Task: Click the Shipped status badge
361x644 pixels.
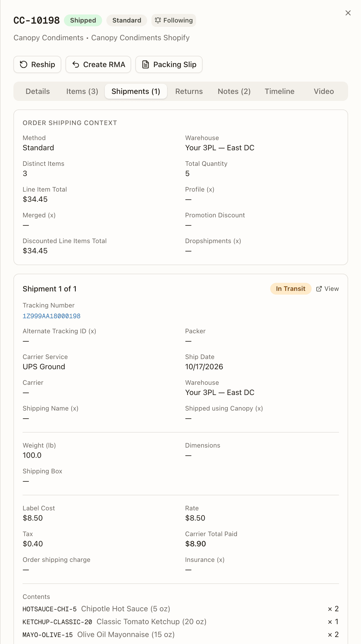Action: pyautogui.click(x=83, y=20)
